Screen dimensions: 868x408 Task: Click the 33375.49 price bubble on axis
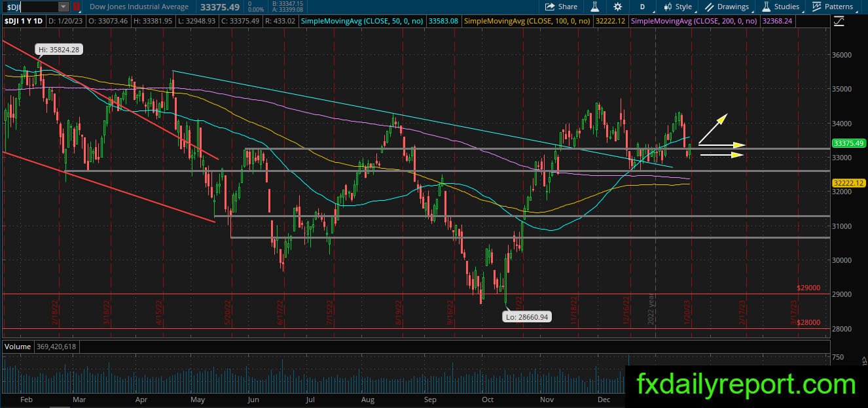click(x=849, y=143)
